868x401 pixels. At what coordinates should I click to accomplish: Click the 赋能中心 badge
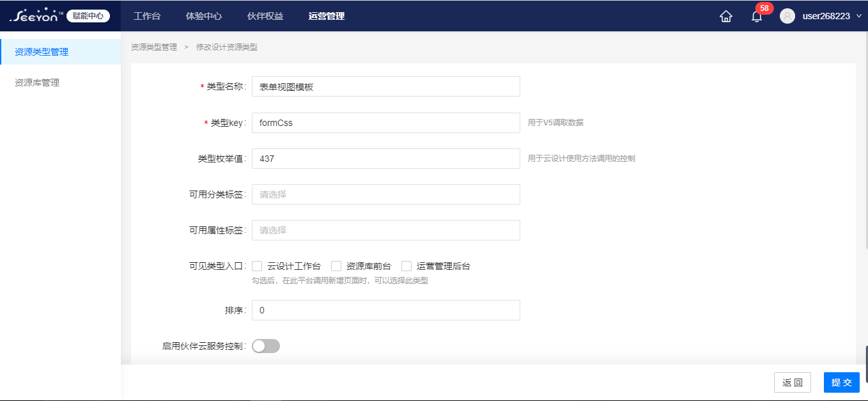click(x=88, y=16)
